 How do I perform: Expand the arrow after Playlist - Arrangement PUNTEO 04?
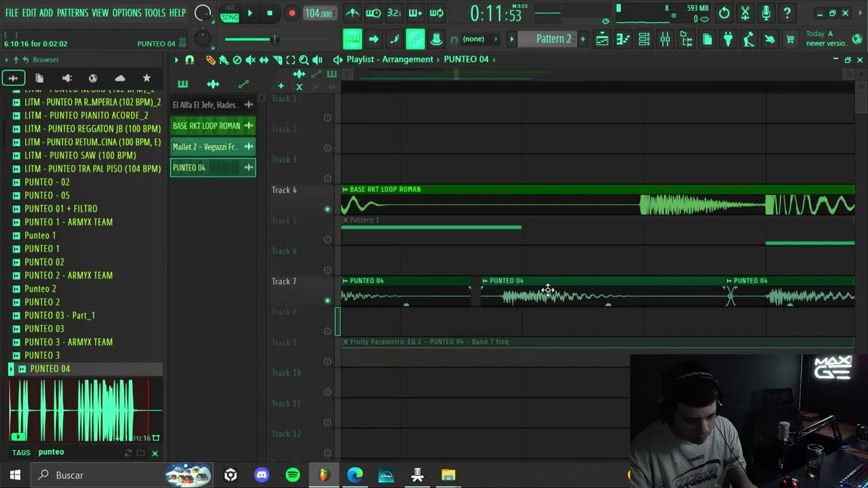click(494, 60)
